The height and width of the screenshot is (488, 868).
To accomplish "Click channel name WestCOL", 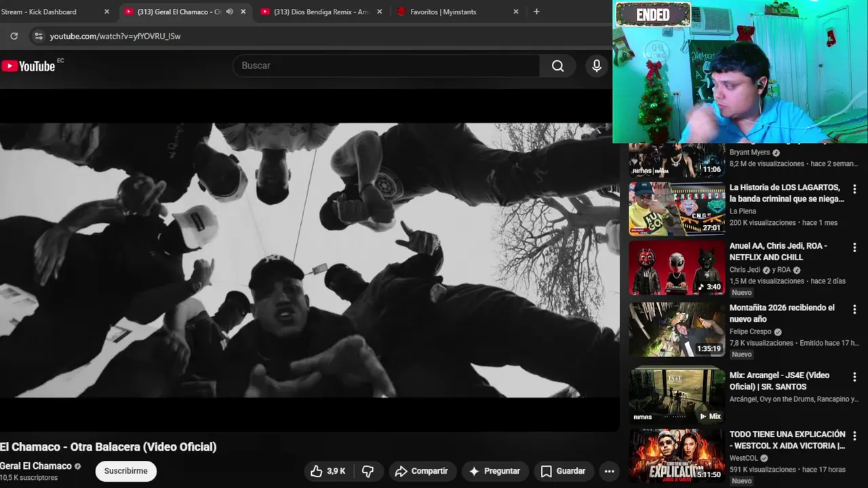I will 745,458.
